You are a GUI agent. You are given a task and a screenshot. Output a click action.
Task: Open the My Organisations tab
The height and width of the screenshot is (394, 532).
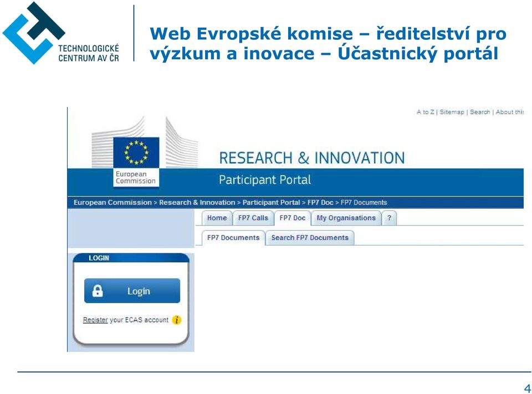pos(346,218)
